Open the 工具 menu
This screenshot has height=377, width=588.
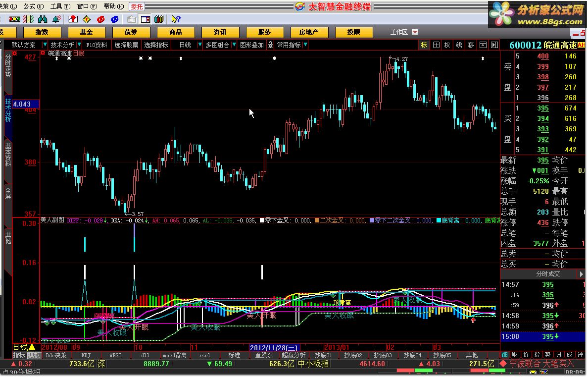point(60,6)
